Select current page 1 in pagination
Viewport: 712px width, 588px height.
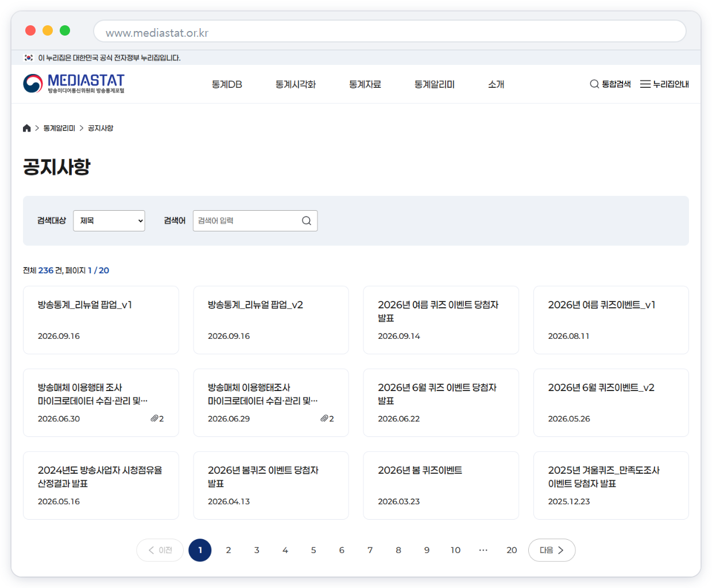pos(200,550)
